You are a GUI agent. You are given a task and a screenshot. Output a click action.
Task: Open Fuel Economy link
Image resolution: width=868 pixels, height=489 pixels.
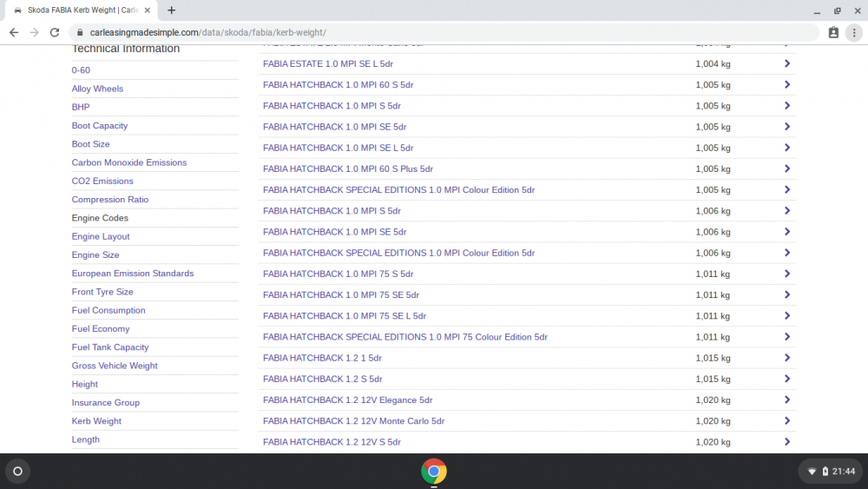click(x=101, y=329)
